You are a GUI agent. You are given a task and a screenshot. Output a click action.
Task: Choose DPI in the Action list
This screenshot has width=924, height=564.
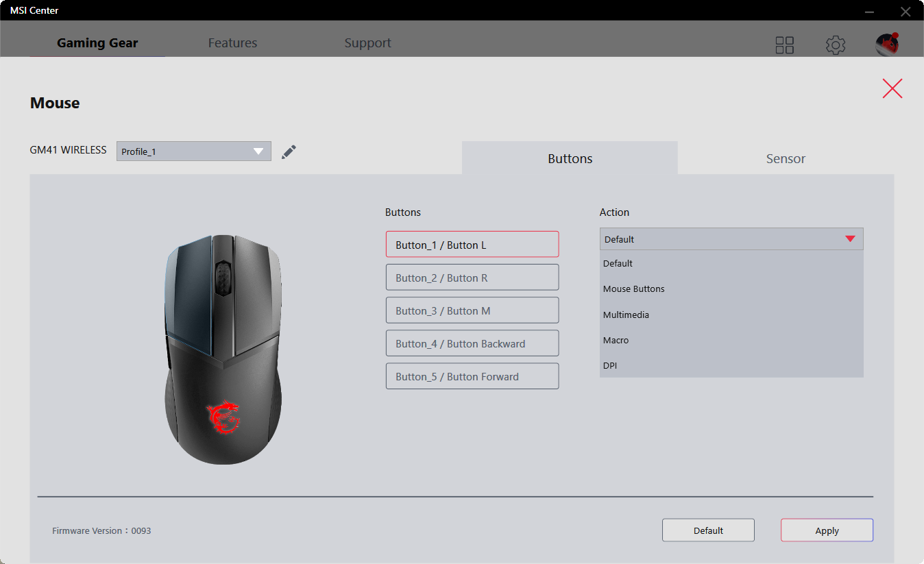tap(731, 365)
